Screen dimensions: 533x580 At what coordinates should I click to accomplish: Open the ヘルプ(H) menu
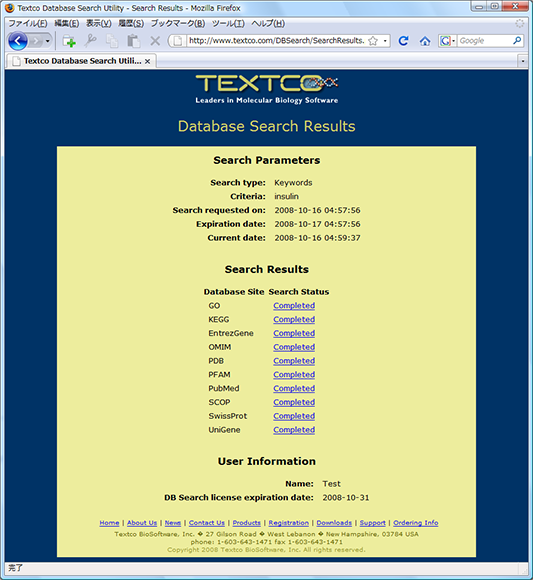268,23
